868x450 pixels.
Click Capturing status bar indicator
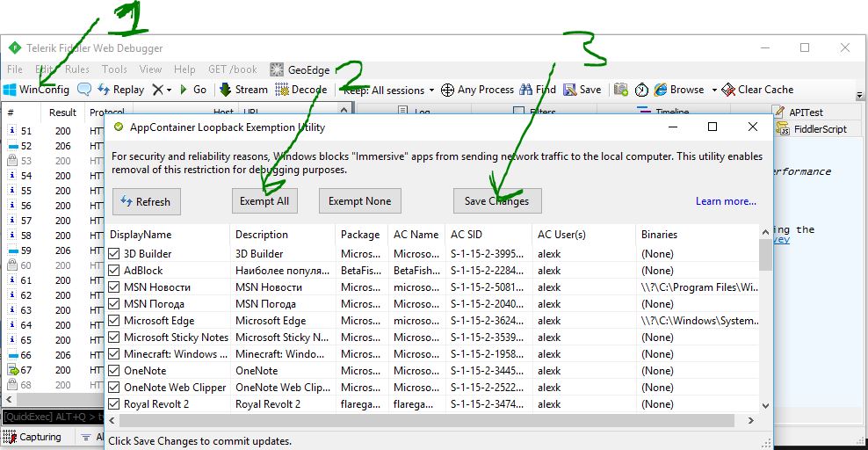33,437
